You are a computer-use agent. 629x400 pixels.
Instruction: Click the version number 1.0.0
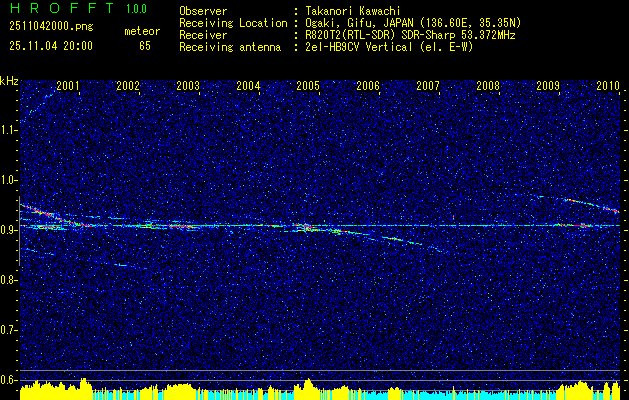coord(136,8)
